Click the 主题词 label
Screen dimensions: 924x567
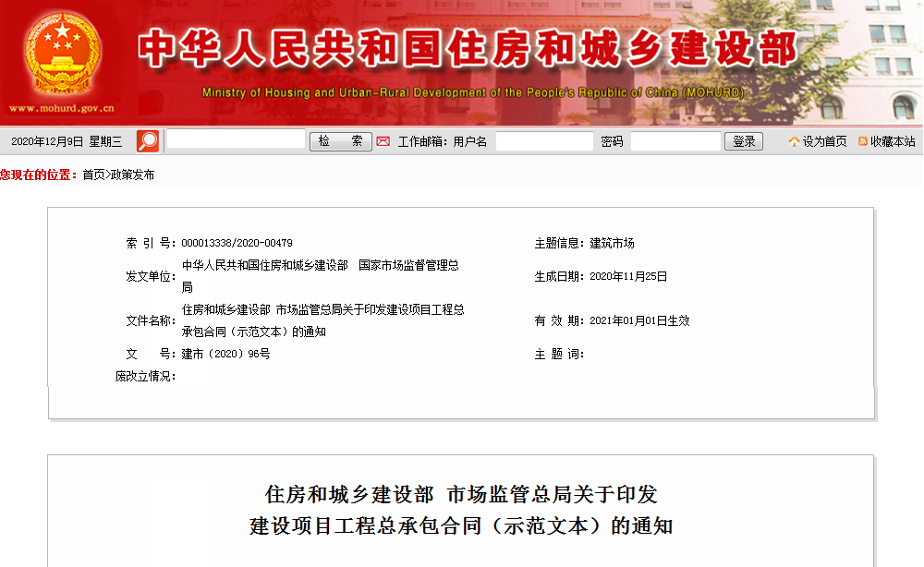pos(559,354)
